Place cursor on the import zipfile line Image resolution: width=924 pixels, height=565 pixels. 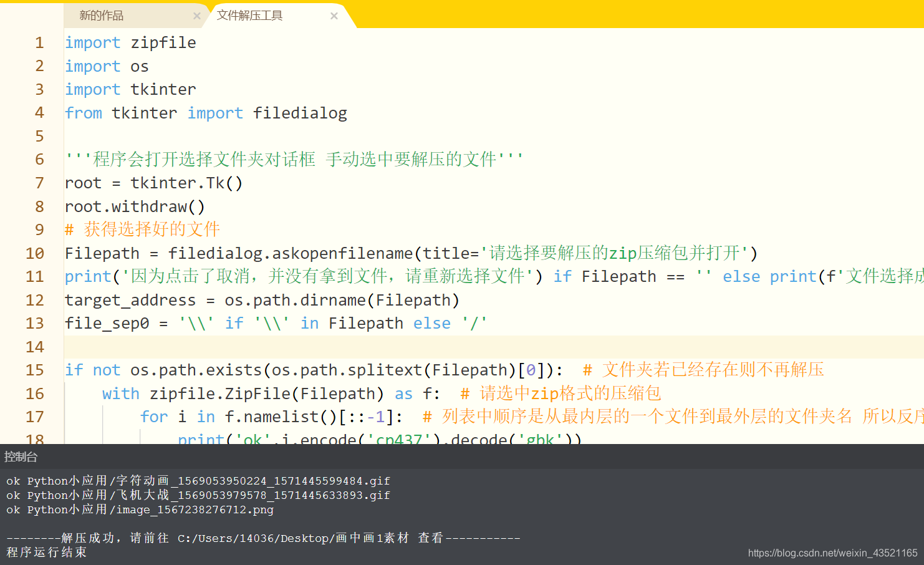tap(131, 42)
